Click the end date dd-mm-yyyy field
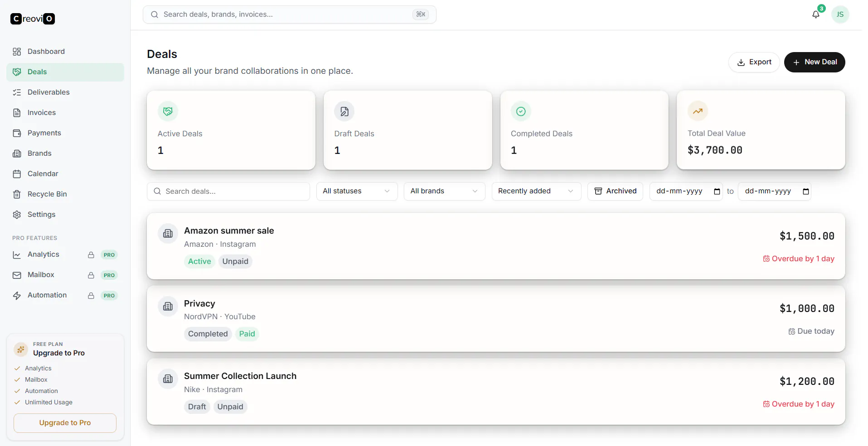The height and width of the screenshot is (446, 868). (774, 191)
